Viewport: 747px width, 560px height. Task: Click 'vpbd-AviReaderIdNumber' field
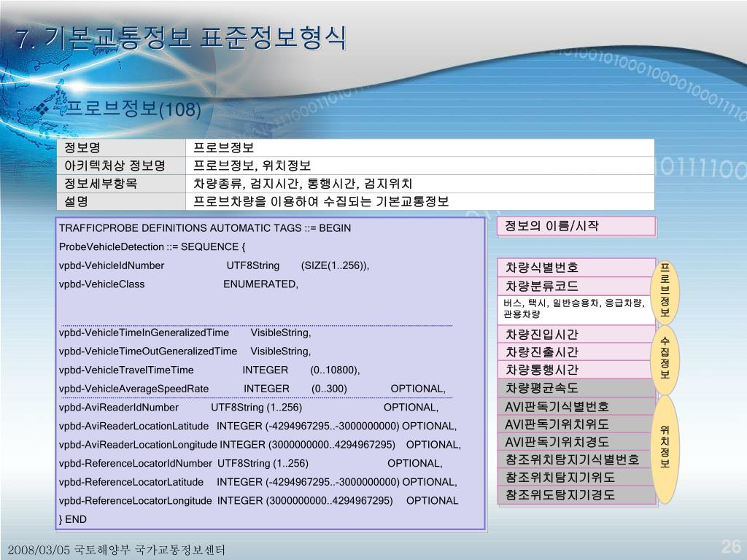[119, 408]
